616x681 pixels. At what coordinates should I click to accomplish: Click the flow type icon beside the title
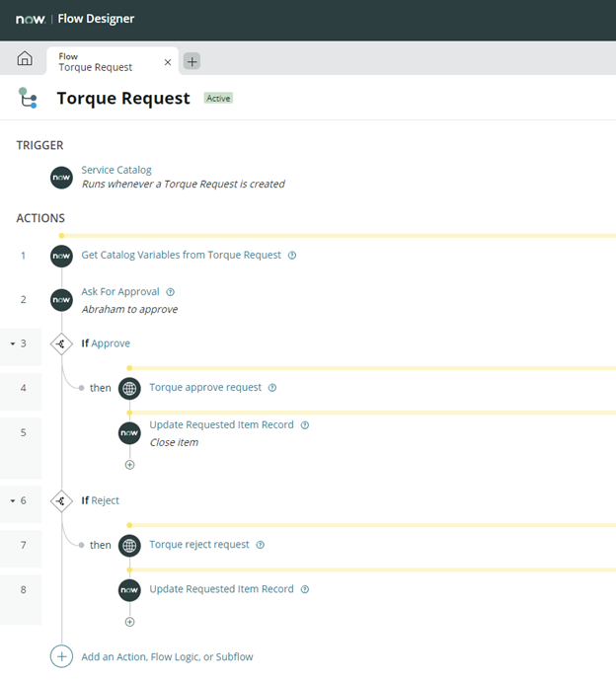(x=28, y=98)
